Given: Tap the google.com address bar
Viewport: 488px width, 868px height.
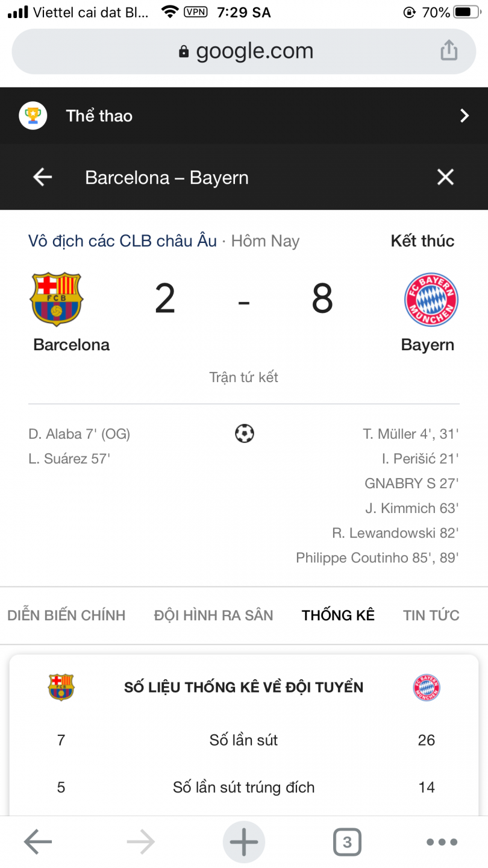Looking at the screenshot, I should (x=244, y=51).
